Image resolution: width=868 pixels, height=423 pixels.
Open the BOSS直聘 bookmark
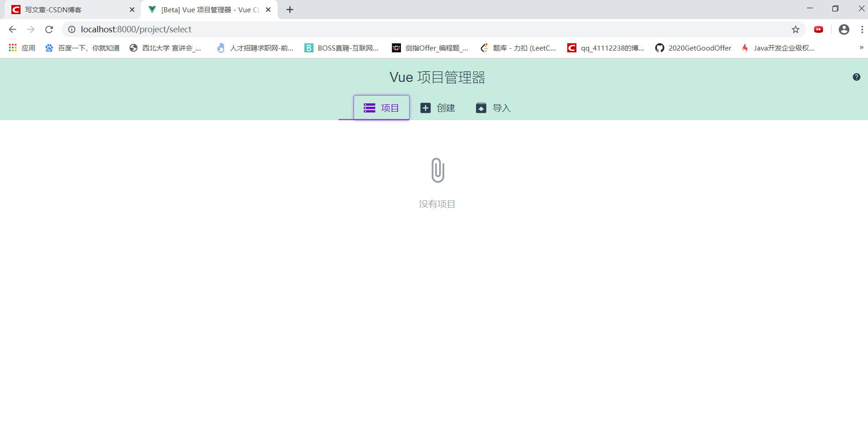pyautogui.click(x=342, y=48)
